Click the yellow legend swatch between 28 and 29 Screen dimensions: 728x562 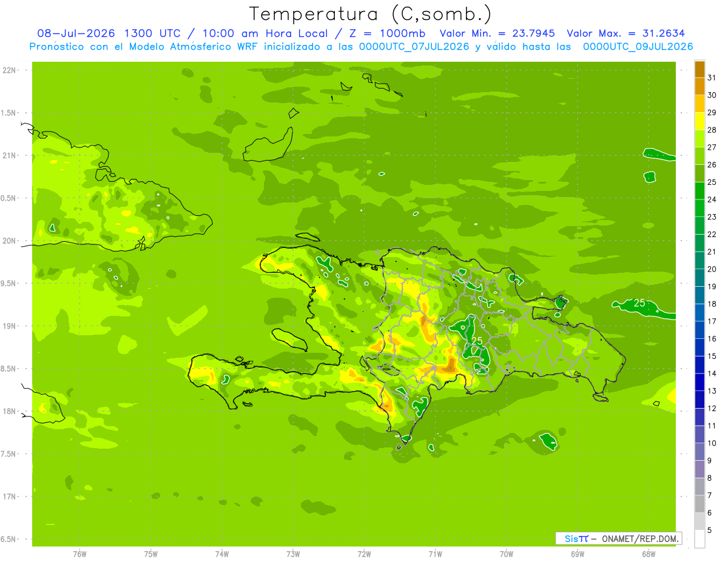pos(699,121)
